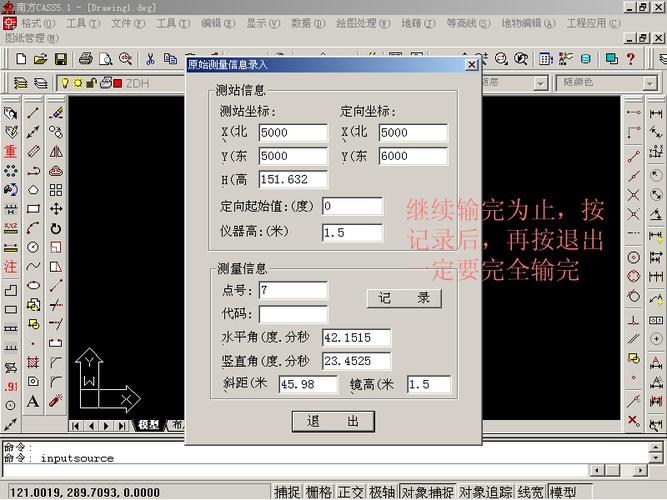Toggle layer on/off lightbulb icon
667x500 pixels.
[65, 83]
